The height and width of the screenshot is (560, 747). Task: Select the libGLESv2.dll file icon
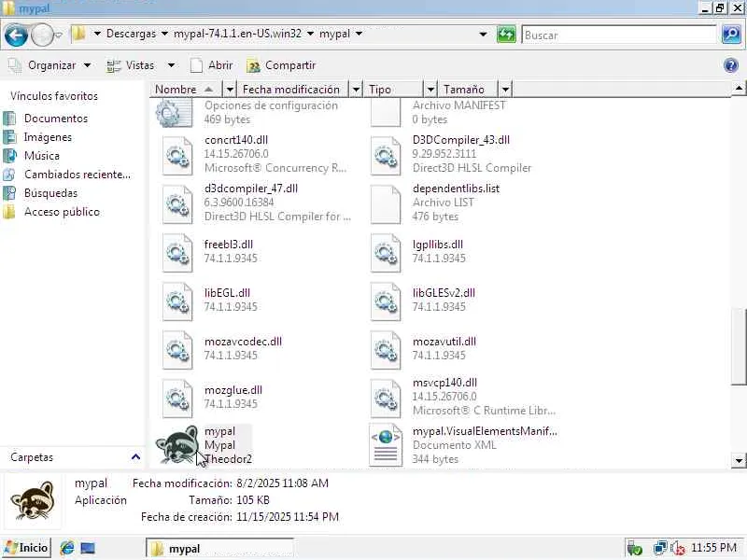coord(386,301)
